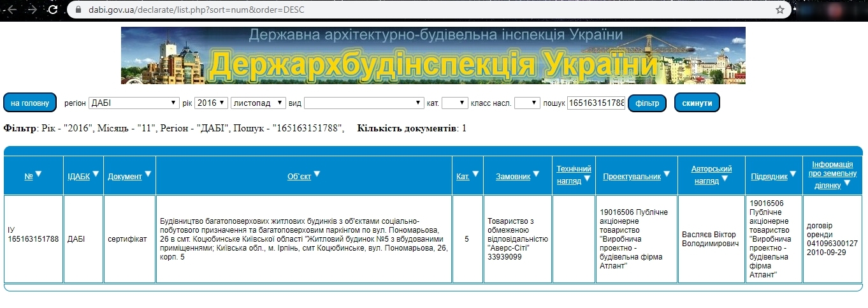Click sort arrow next to Авторський нагляд
Image resolution: width=868 pixels, height=308 pixels.
[x=725, y=179]
